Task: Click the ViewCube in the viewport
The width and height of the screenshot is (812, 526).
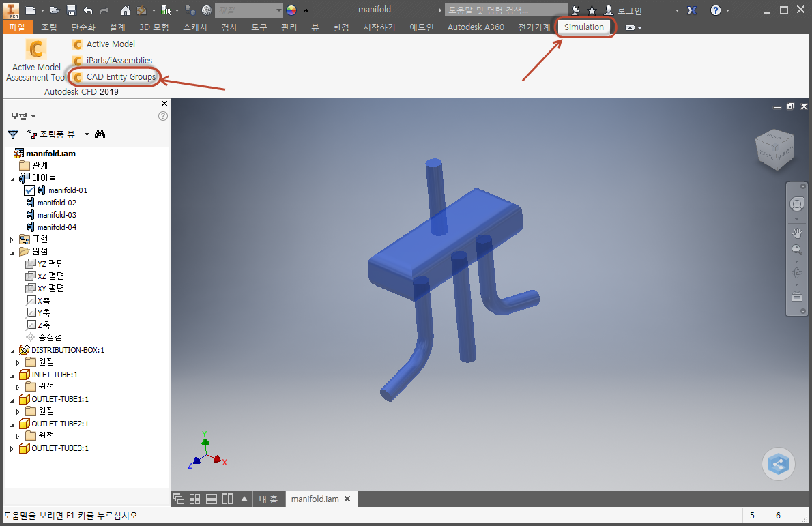Action: (774, 149)
